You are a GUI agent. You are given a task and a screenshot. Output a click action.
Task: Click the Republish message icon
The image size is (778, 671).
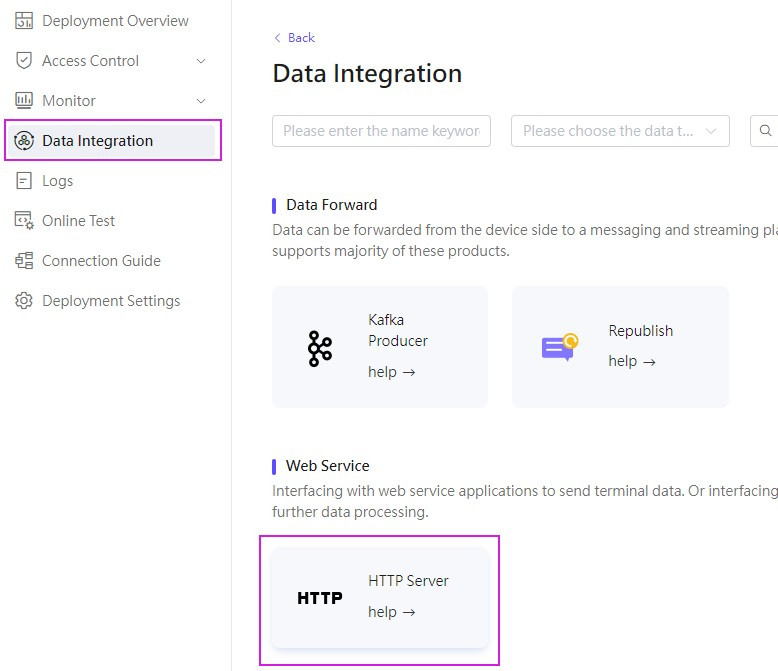pos(560,347)
